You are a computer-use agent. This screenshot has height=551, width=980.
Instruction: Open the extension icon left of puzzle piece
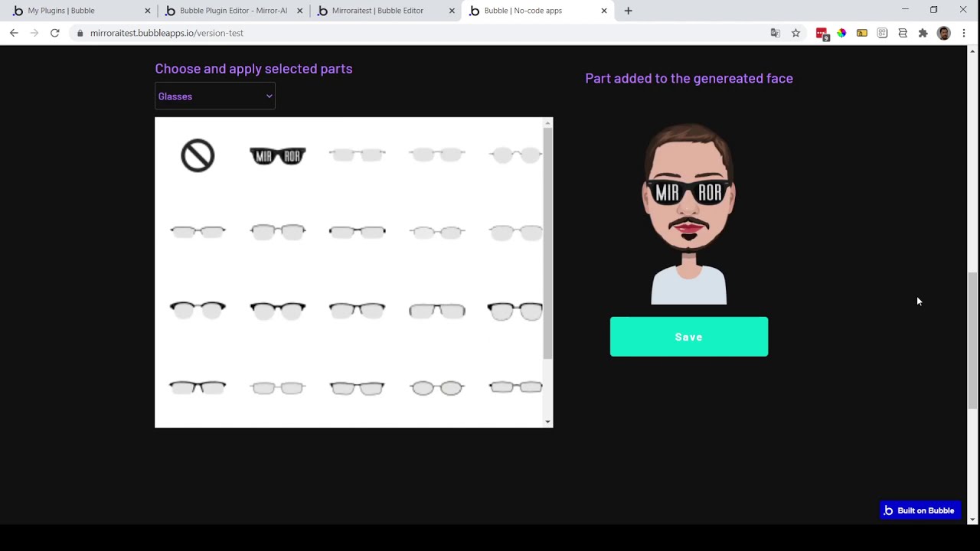[903, 33]
